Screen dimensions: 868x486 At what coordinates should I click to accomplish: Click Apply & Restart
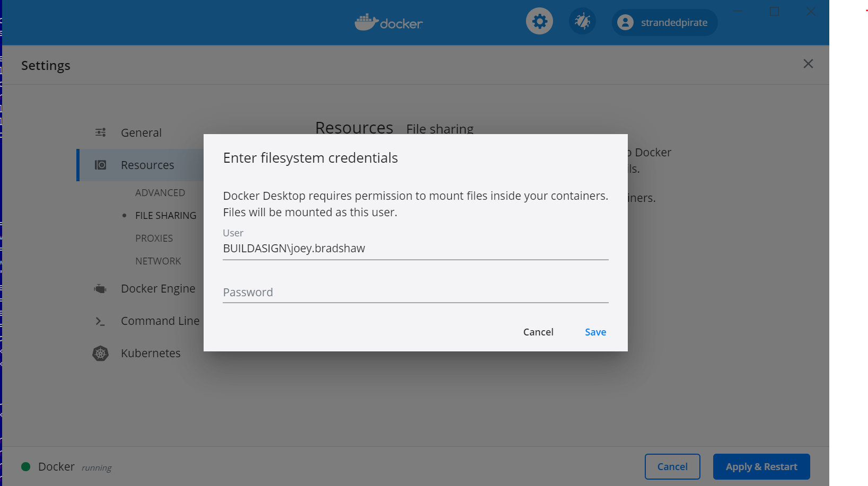[761, 466]
